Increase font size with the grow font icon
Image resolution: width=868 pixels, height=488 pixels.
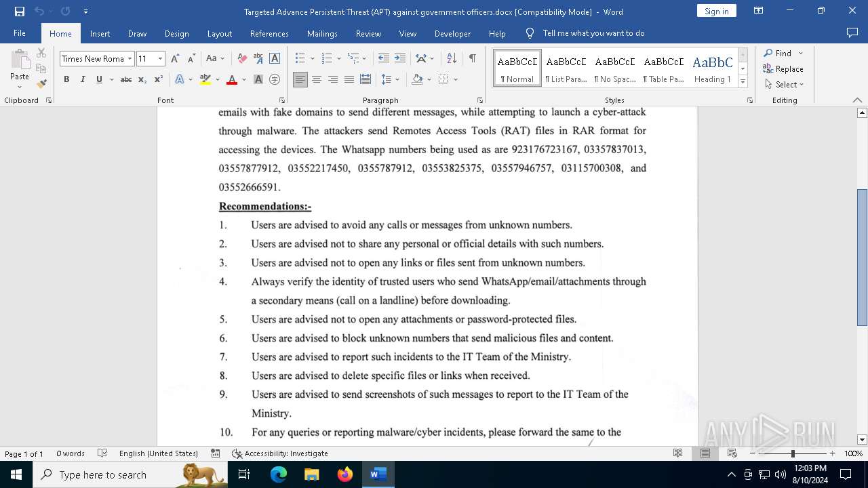[175, 59]
